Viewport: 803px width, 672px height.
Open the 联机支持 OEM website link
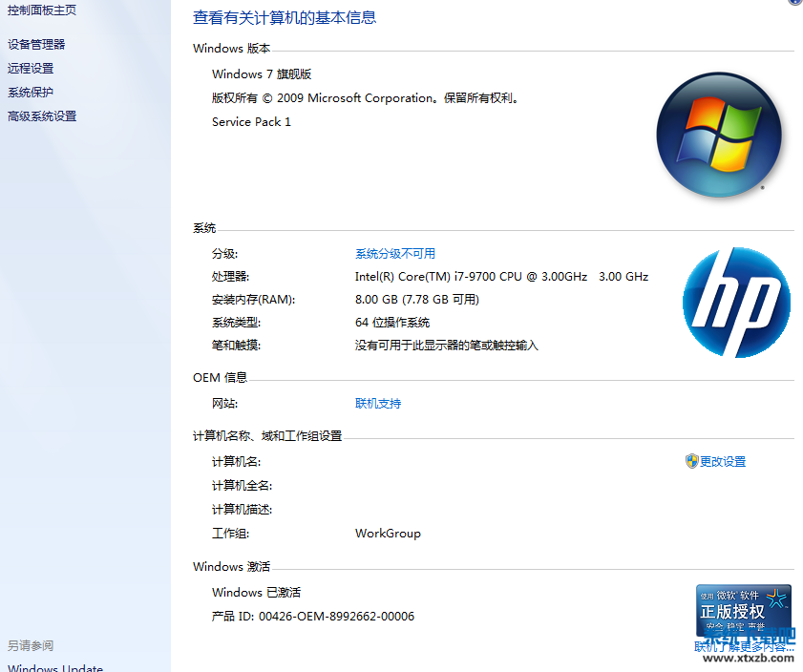378,404
